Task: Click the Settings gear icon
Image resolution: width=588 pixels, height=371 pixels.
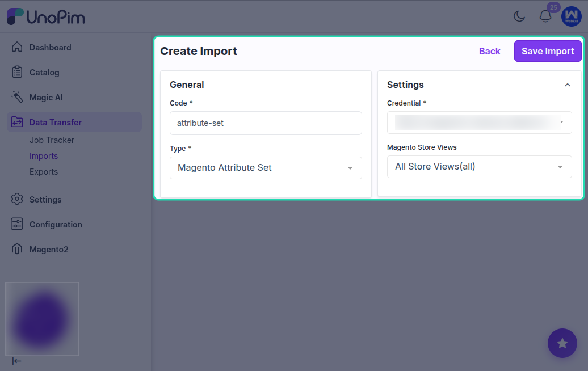Action: click(x=17, y=199)
